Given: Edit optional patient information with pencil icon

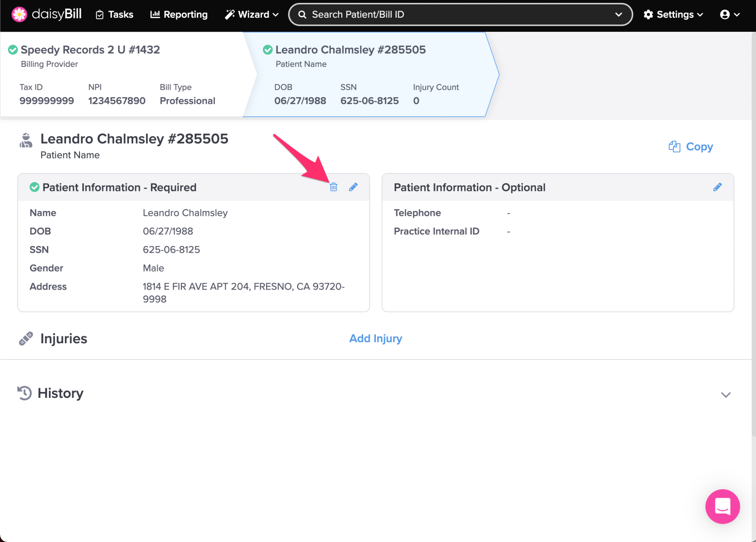Looking at the screenshot, I should [717, 187].
